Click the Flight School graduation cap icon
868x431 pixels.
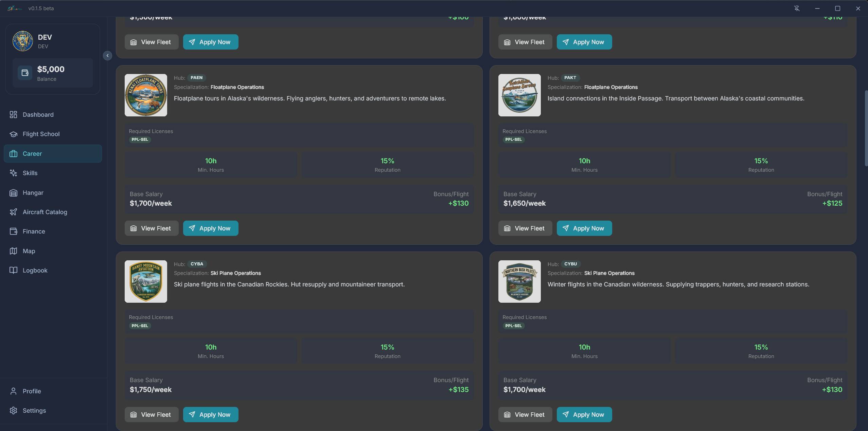[13, 134]
